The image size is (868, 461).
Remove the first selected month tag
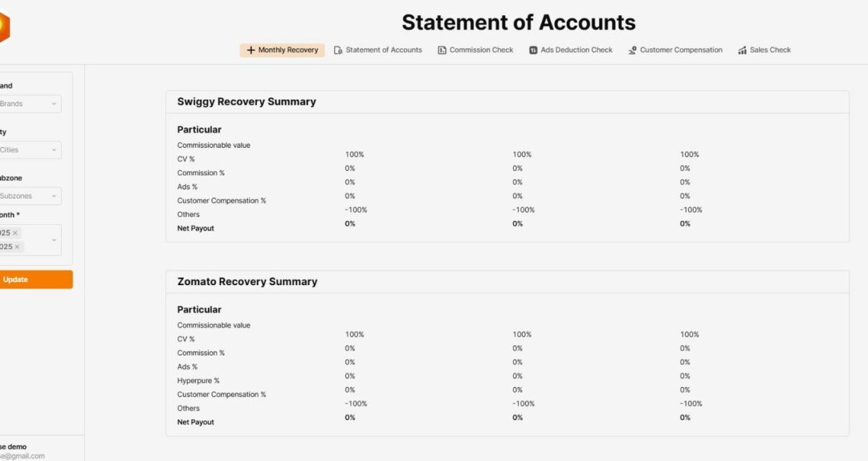pos(15,233)
